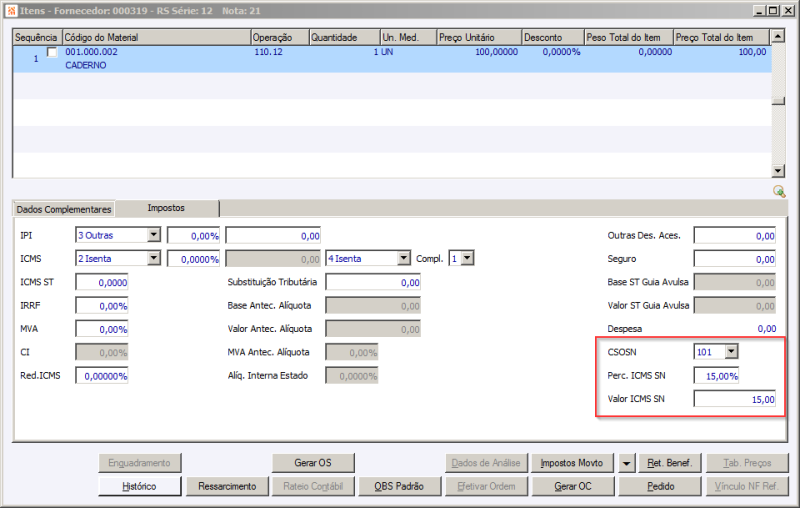Click the magnifier search icon below the grid
Image resolution: width=800 pixels, height=508 pixels.
779,191
